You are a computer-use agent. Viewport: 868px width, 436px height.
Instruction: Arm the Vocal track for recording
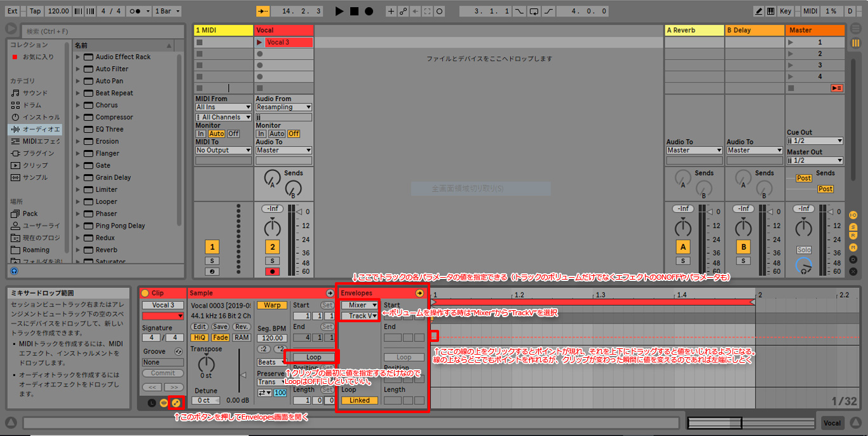click(272, 271)
